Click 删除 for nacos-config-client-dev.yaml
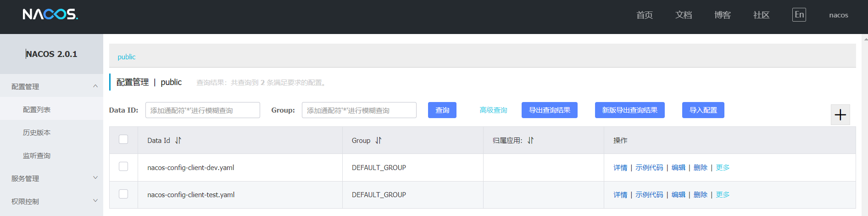The height and width of the screenshot is (216, 868). 701,168
